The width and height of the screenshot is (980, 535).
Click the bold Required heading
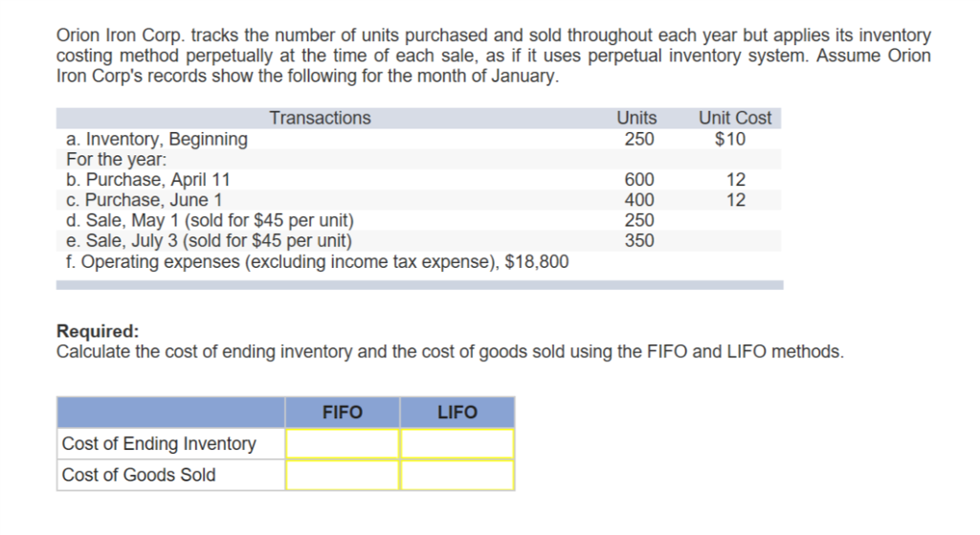(x=98, y=331)
